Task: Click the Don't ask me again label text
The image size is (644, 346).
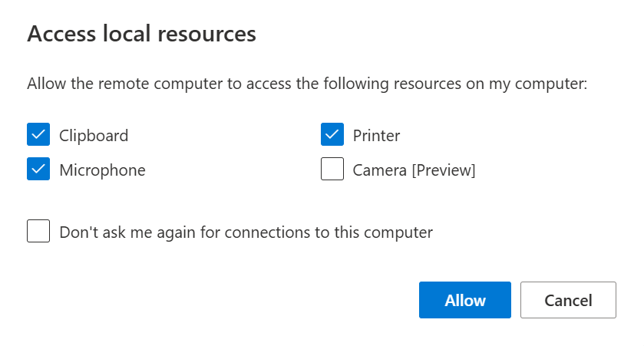Action: pyautogui.click(x=246, y=232)
